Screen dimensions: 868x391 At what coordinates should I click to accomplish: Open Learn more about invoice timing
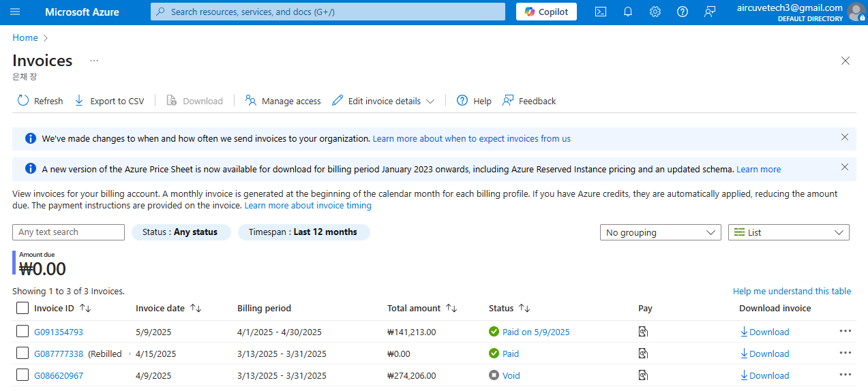click(308, 205)
